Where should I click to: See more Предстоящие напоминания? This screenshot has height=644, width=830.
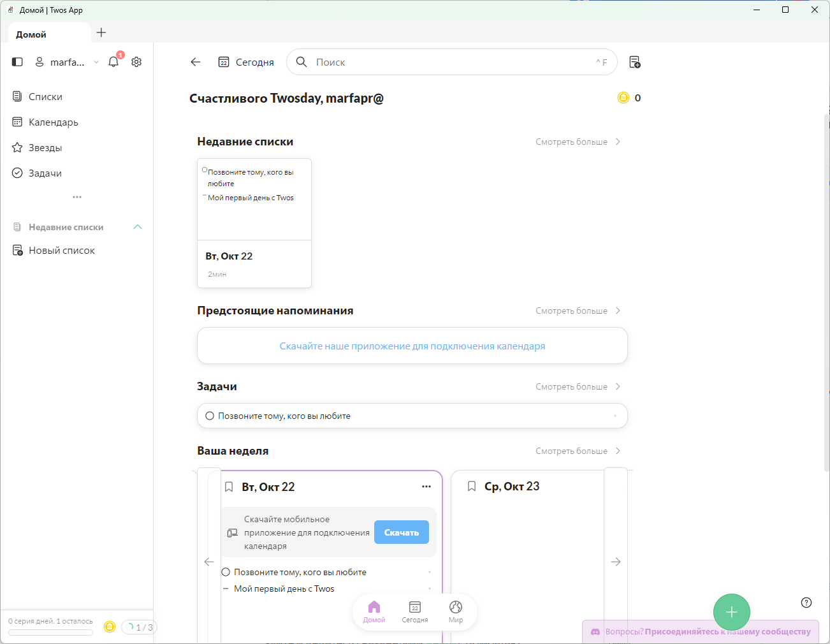578,311
